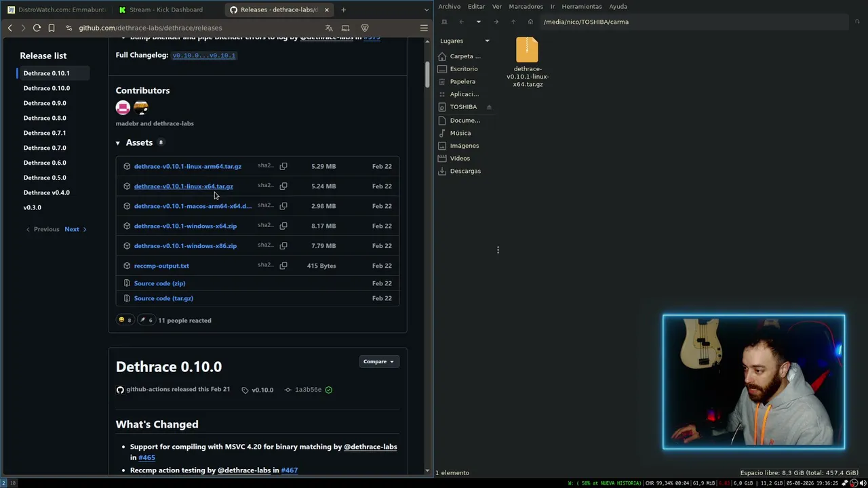The image size is (868, 488).
Task: Select TOSHIBA drive in sidebar
Action: pos(463,107)
